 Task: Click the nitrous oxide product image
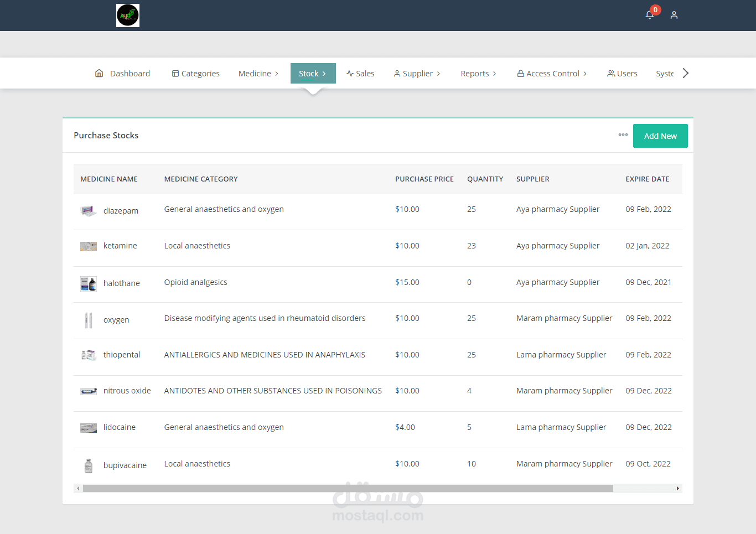click(89, 391)
